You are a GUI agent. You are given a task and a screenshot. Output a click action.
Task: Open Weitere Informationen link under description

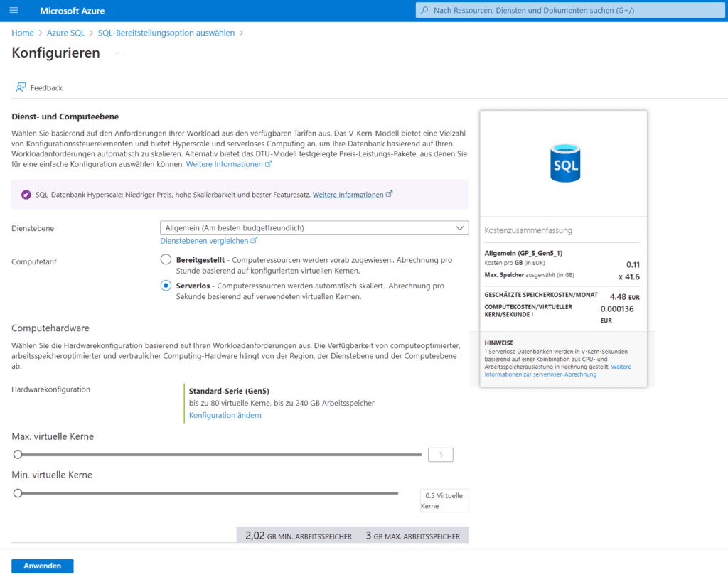tap(224, 164)
